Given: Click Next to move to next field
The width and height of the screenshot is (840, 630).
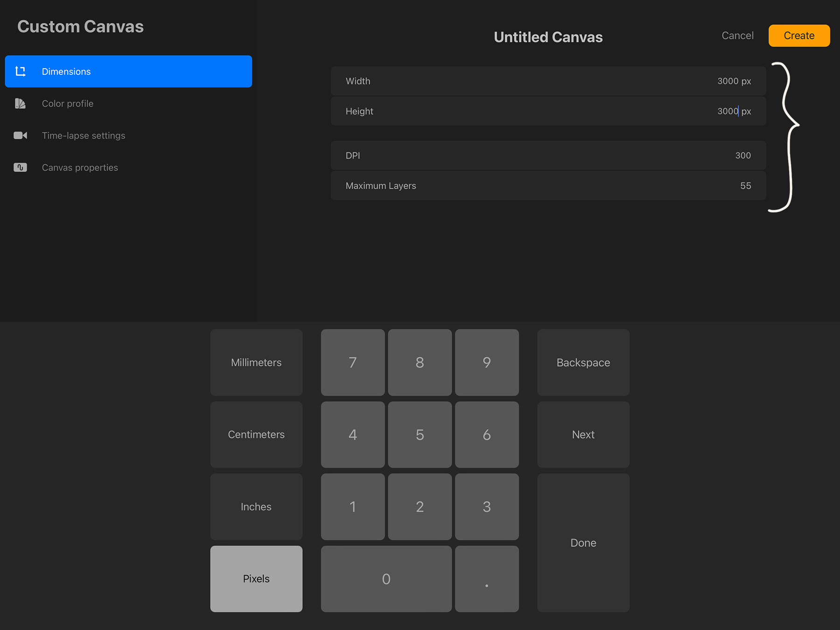Looking at the screenshot, I should click(583, 434).
